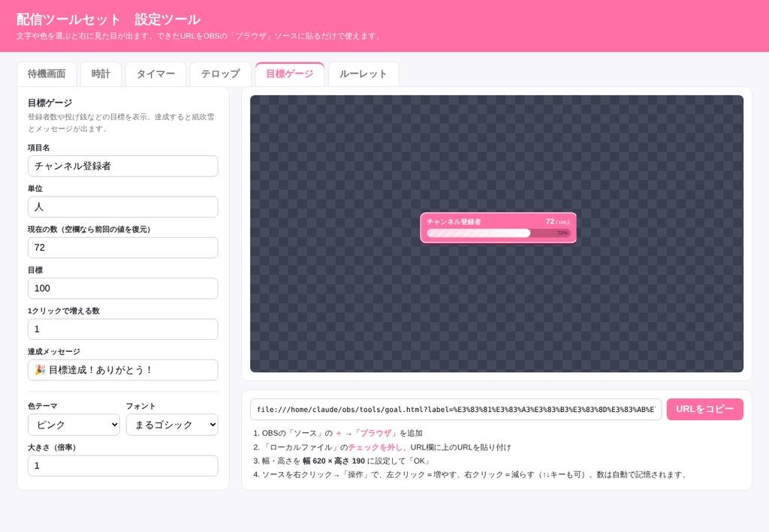Viewport: 769px width, 532px height.
Task: Focus the 単位 input field
Action: tap(123, 207)
